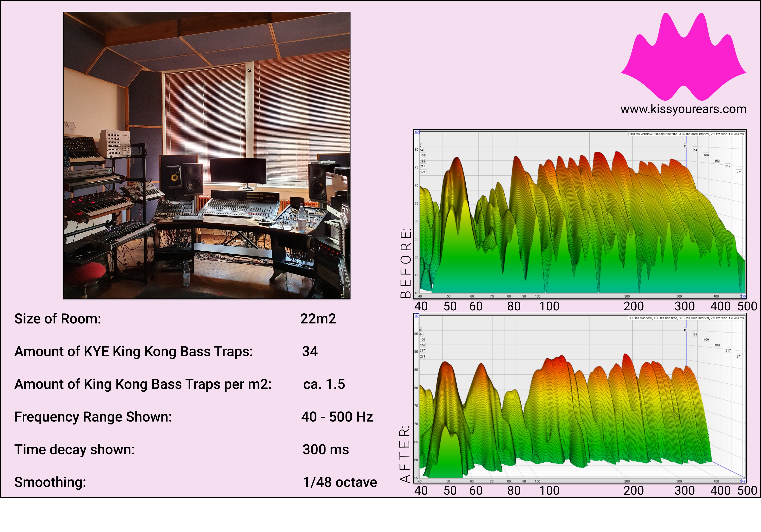
Task: Click the large 200 Hz label under AFTER graph
Action: 634,490
